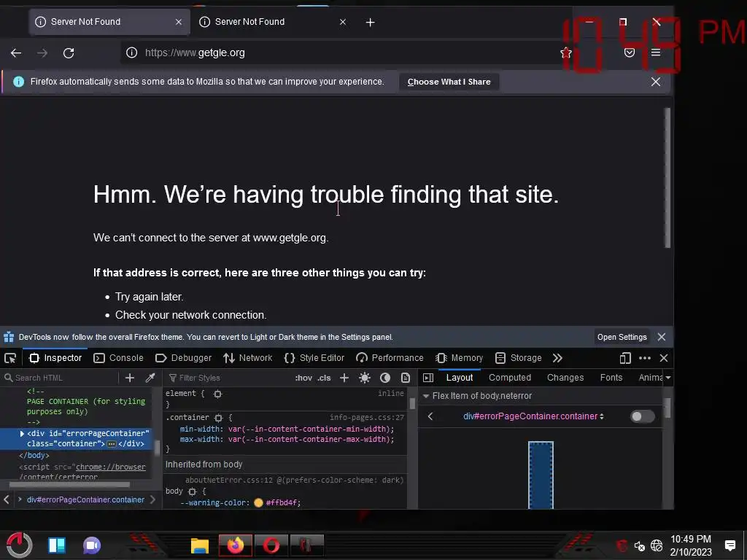Dismiss the Firefox data notification bar
747x560 pixels.
(656, 82)
